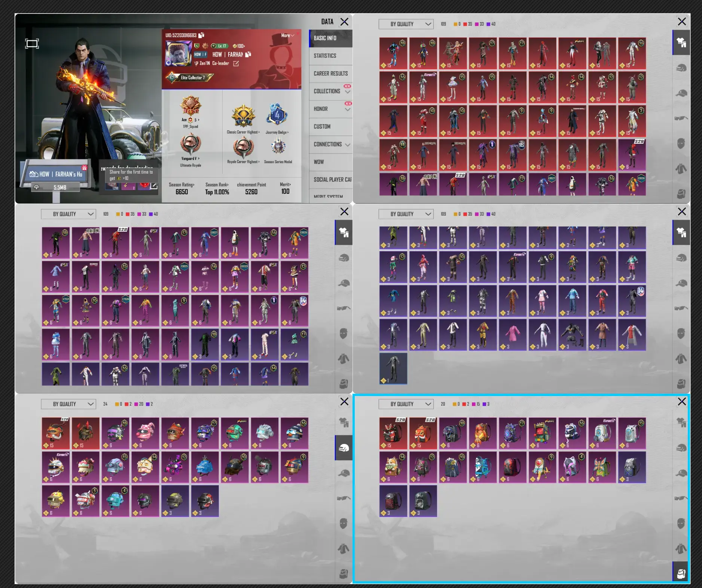Open the Vanguard V Ultimate Royale badge
The image size is (702, 588).
point(190,144)
